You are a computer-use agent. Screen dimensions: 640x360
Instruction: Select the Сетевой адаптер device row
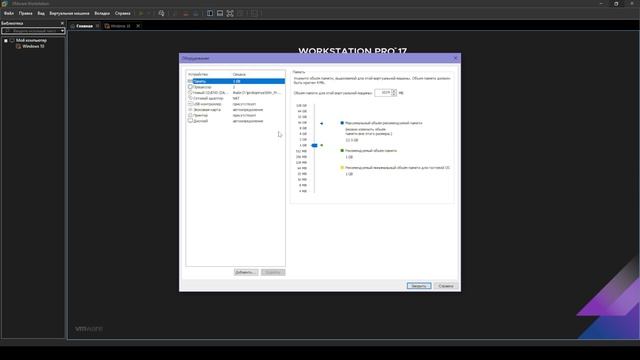click(236, 98)
